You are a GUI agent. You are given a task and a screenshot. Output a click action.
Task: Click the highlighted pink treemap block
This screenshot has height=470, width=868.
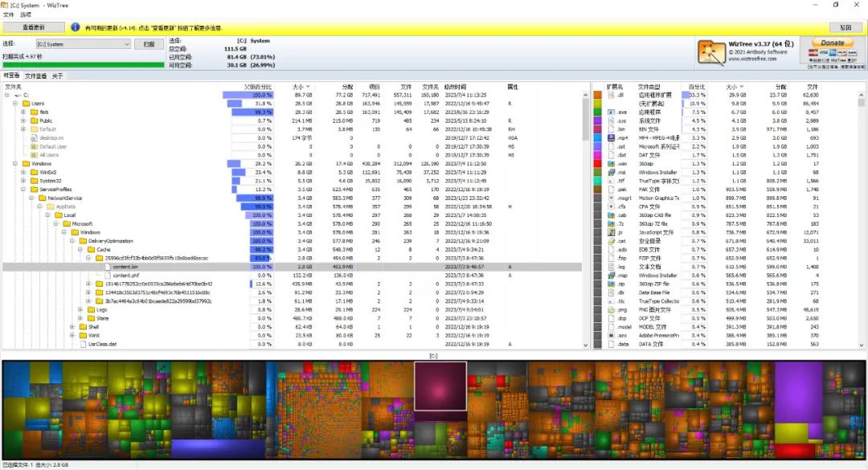coord(440,386)
